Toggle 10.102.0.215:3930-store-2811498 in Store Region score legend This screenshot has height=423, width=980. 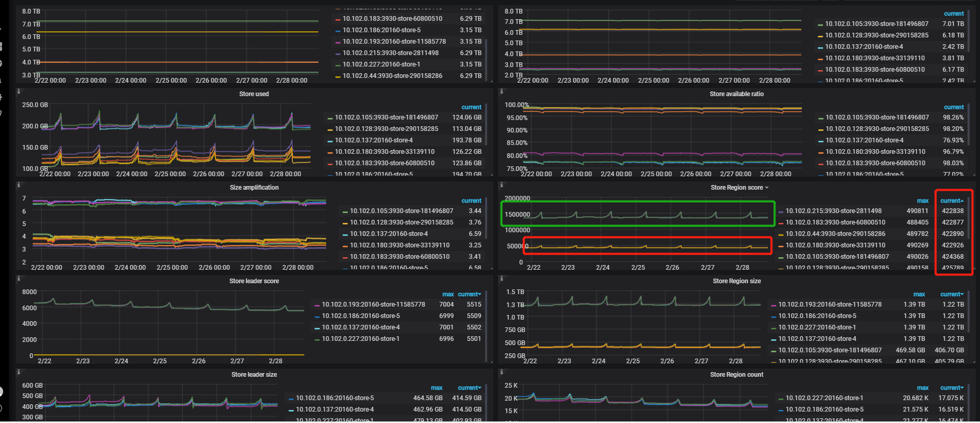833,211
